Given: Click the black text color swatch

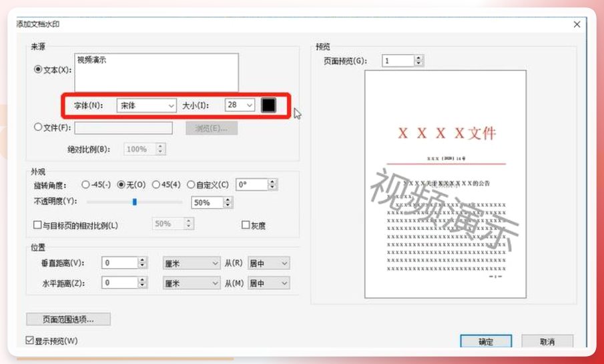Looking at the screenshot, I should [x=268, y=105].
